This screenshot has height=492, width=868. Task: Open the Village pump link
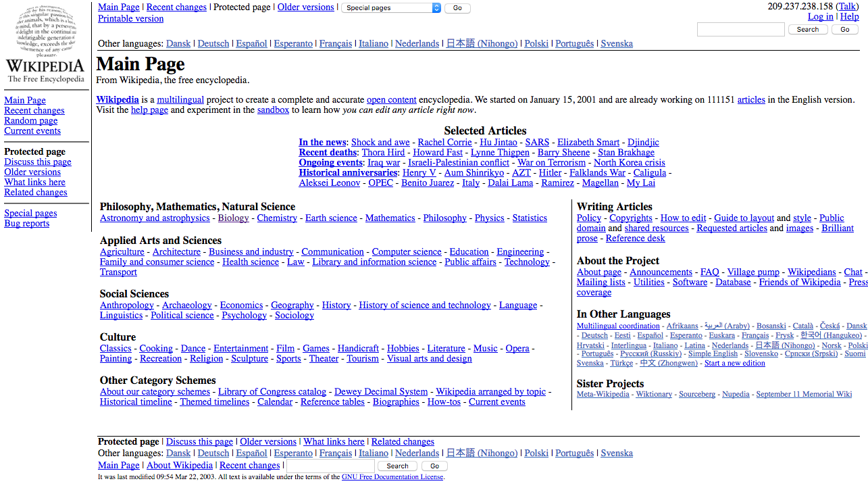[x=753, y=272]
